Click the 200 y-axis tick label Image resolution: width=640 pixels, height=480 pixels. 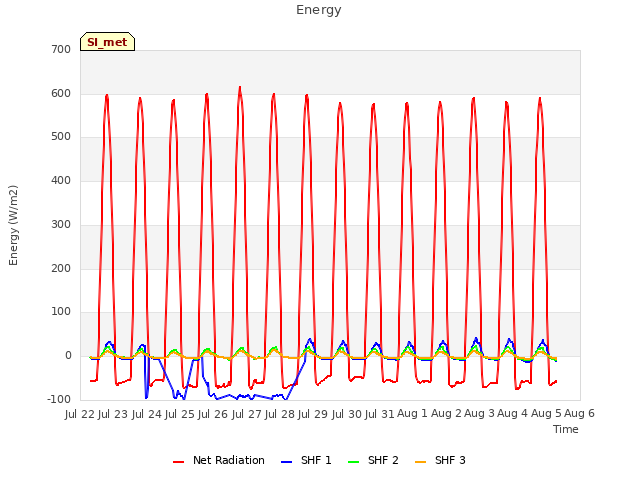tap(61, 269)
